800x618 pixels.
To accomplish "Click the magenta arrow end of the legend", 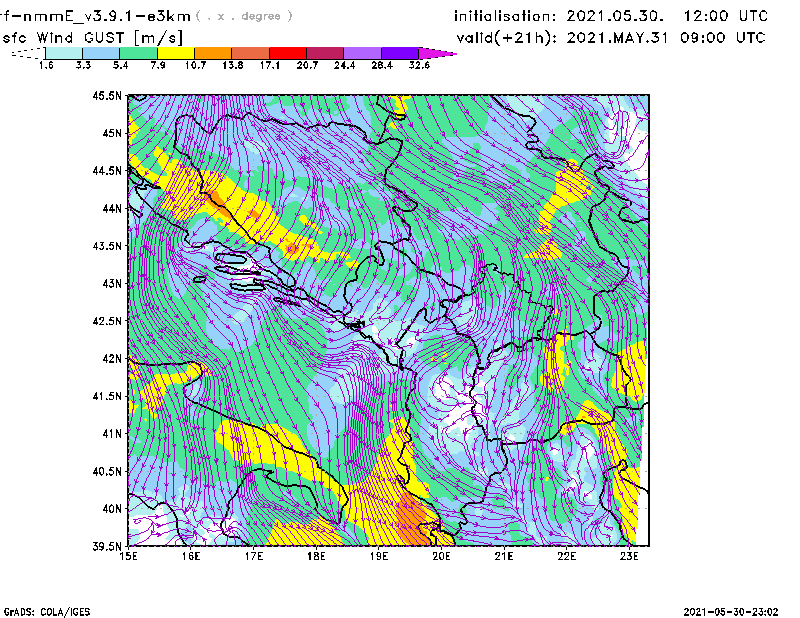I will (437, 53).
